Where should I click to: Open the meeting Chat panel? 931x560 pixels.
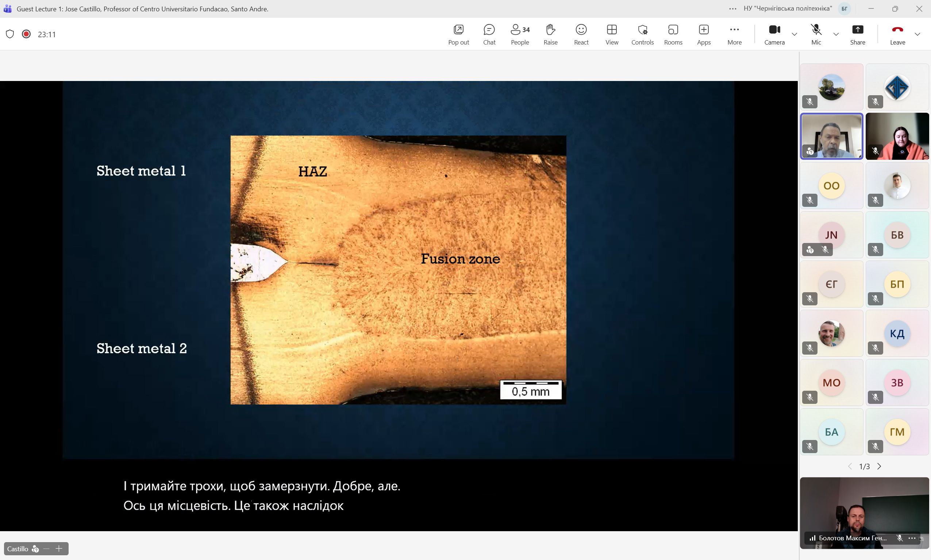coord(489,34)
